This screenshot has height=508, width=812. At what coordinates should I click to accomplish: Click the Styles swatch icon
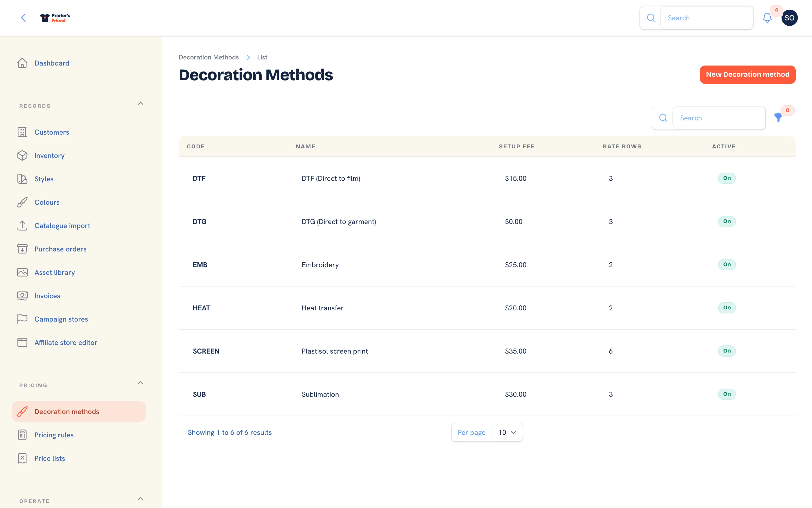click(x=23, y=179)
